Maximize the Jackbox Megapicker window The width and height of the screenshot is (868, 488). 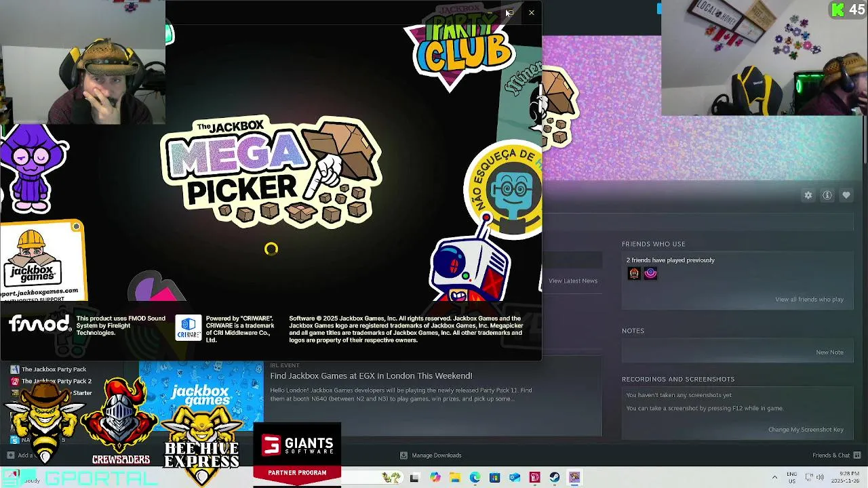509,13
